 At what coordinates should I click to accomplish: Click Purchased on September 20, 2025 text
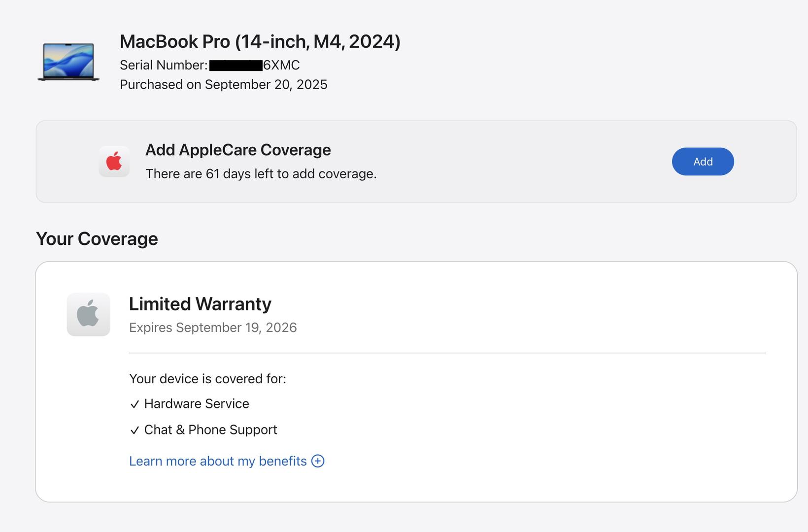click(x=224, y=85)
